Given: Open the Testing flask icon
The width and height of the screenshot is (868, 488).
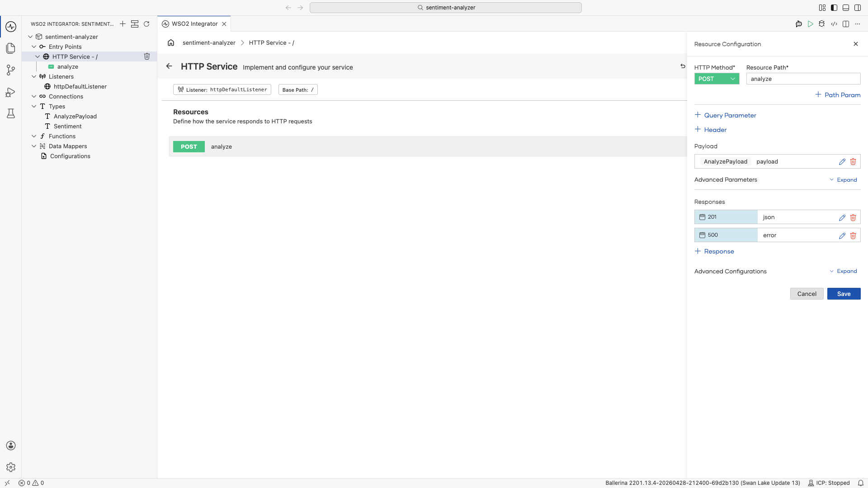Looking at the screenshot, I should (11, 113).
